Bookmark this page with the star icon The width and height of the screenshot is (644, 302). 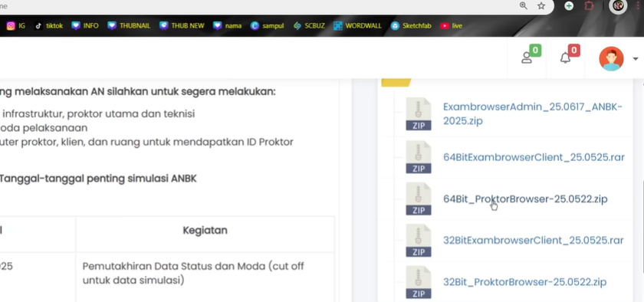click(541, 6)
